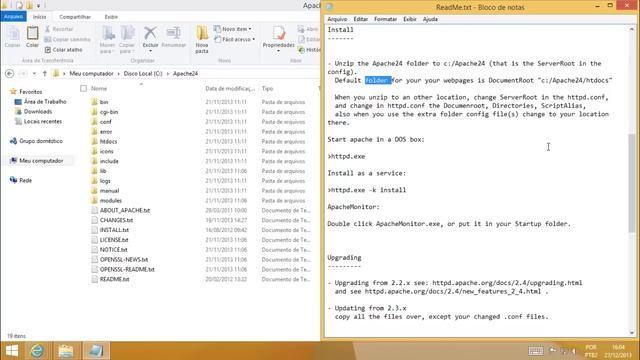Expand the Disco Local (C:) breadcrumb chevron

point(168,73)
